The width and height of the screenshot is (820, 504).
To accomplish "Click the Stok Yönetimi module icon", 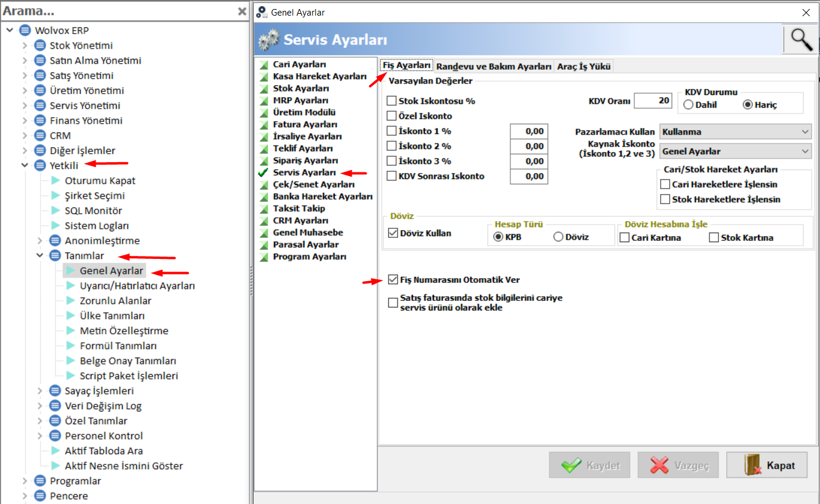I will (40, 45).
